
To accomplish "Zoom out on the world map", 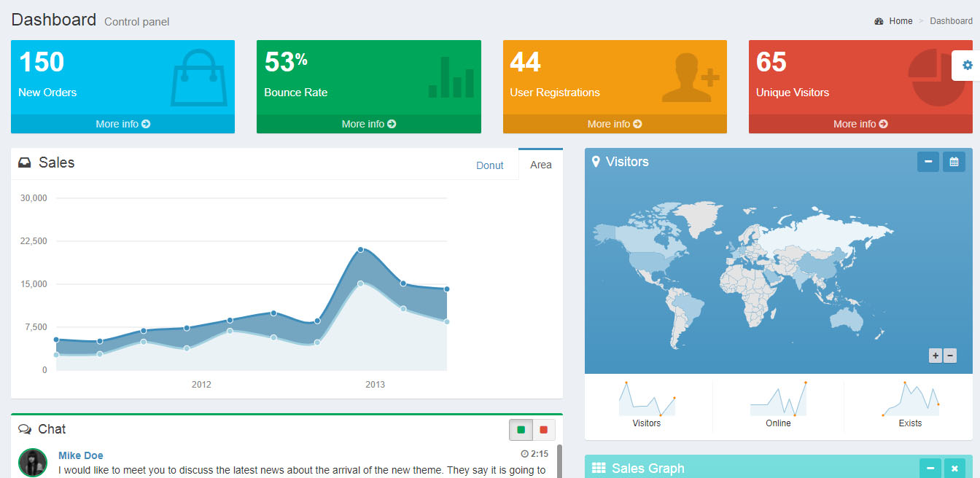I will [950, 356].
